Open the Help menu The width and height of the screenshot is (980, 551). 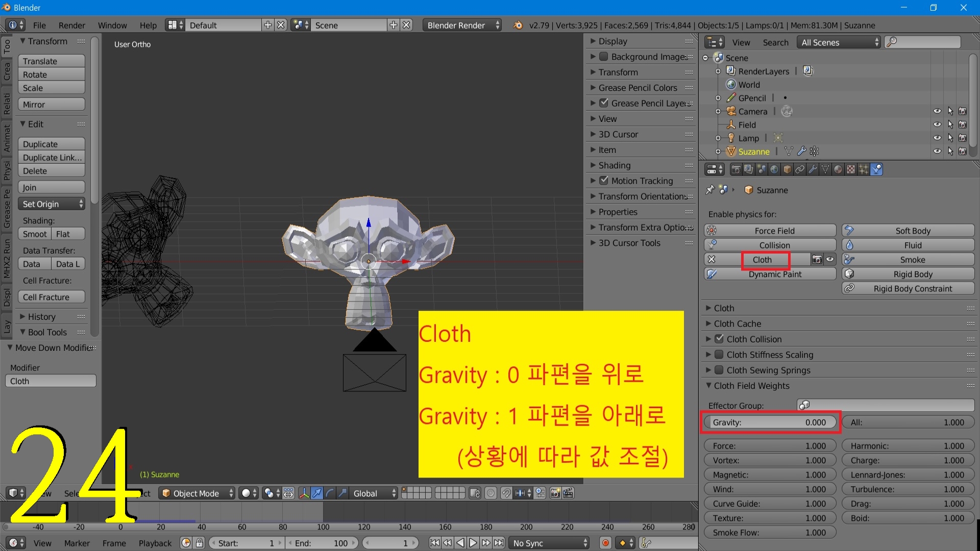(x=148, y=25)
